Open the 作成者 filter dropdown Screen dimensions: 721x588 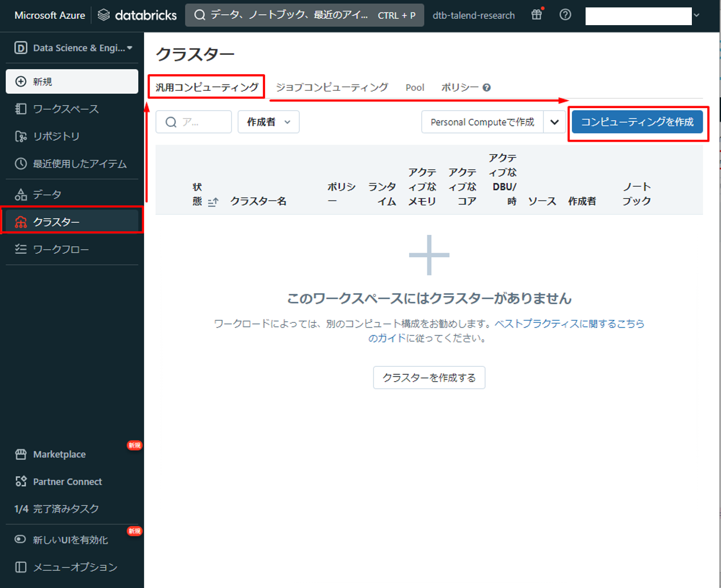[x=269, y=122]
